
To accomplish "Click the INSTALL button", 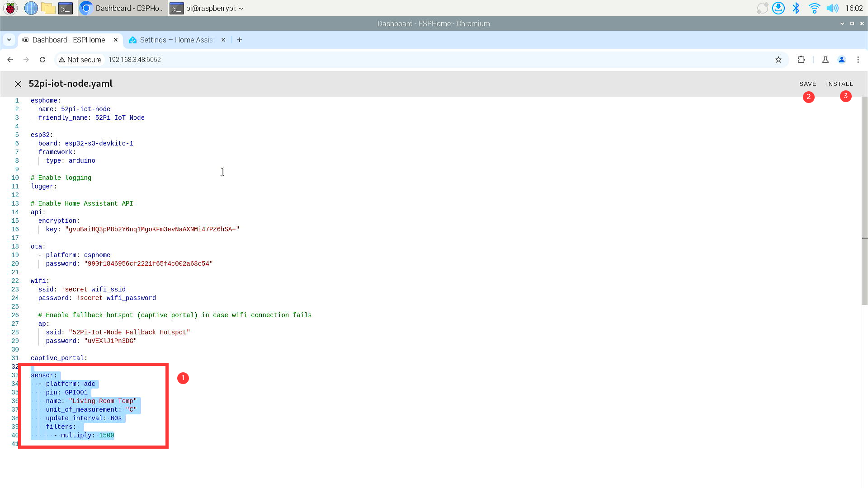I will (x=840, y=84).
